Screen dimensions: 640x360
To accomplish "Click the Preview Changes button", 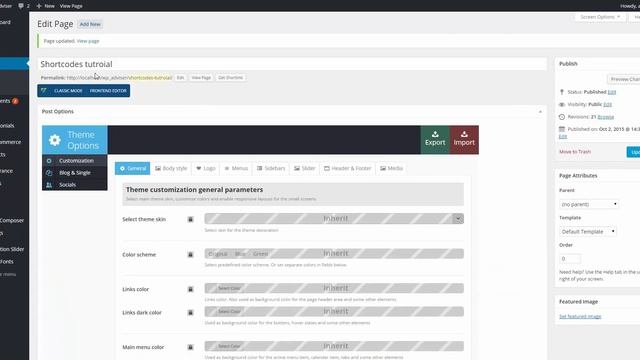I will pos(623,79).
